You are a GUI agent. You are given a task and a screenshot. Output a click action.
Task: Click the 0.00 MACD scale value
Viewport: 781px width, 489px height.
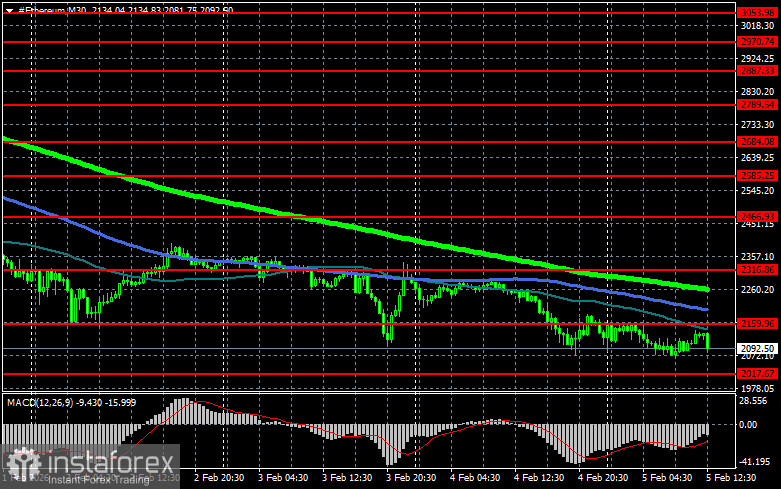pyautogui.click(x=748, y=424)
